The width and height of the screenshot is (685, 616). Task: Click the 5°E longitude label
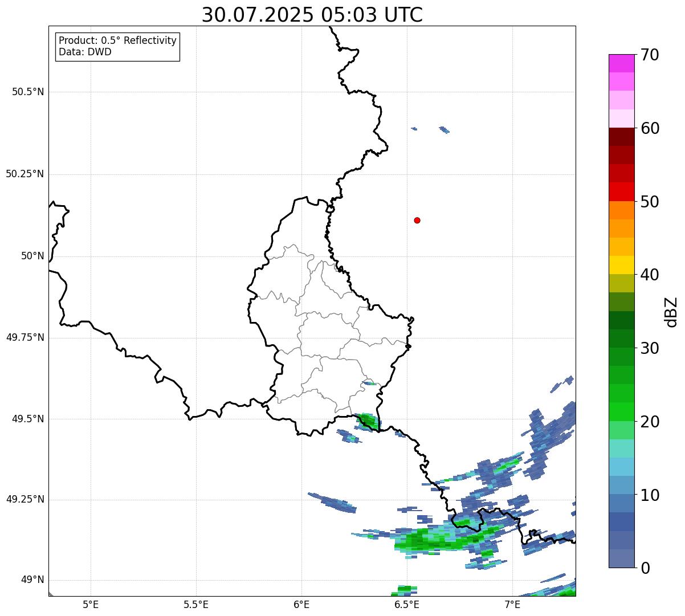[91, 605]
